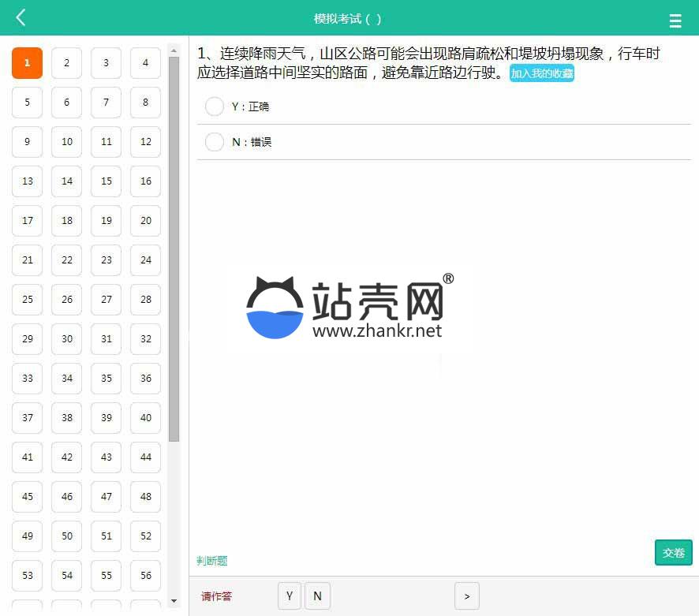Go to next question with > button
699x616 pixels.
[x=466, y=596]
